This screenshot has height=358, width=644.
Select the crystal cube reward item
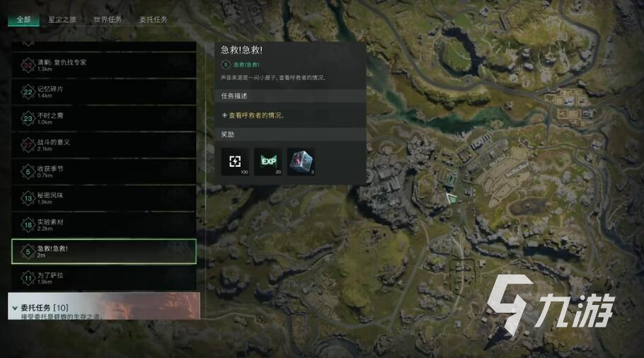pyautogui.click(x=301, y=162)
